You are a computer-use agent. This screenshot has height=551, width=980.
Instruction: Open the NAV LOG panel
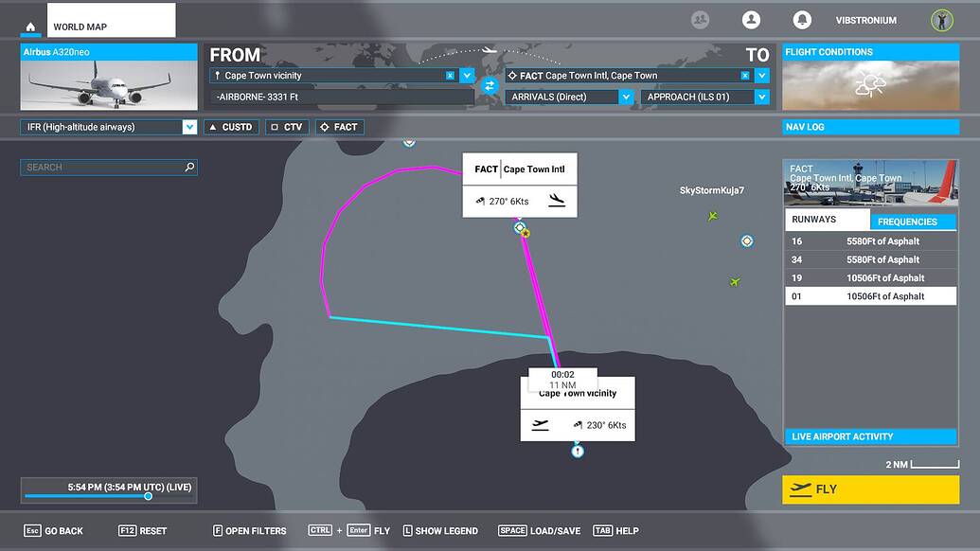click(x=870, y=126)
